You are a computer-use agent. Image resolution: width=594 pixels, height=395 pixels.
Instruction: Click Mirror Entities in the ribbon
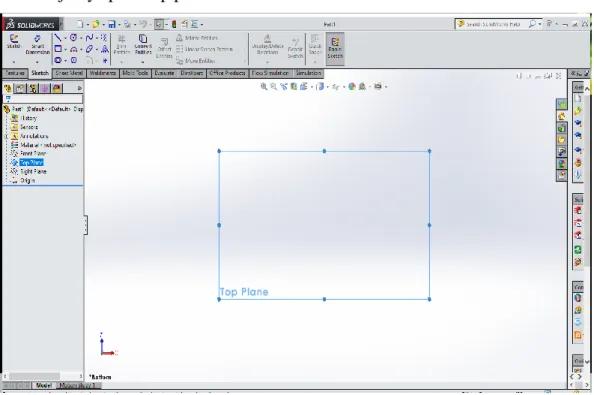pyautogui.click(x=197, y=38)
